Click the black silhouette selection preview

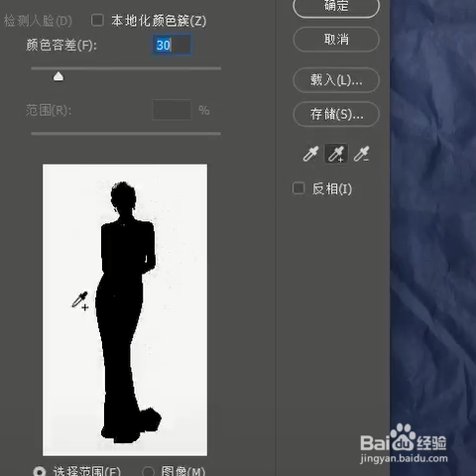pos(125,309)
